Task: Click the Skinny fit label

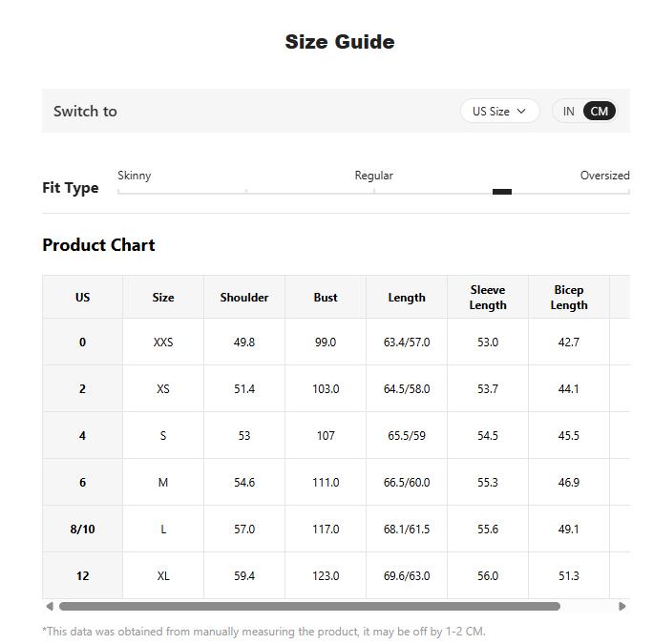Action: click(134, 176)
